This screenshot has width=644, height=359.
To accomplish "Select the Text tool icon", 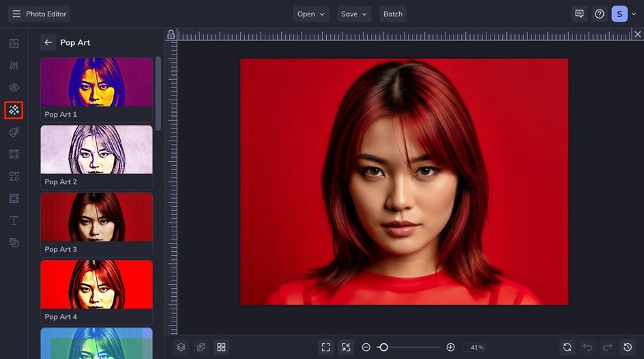I will [14, 220].
